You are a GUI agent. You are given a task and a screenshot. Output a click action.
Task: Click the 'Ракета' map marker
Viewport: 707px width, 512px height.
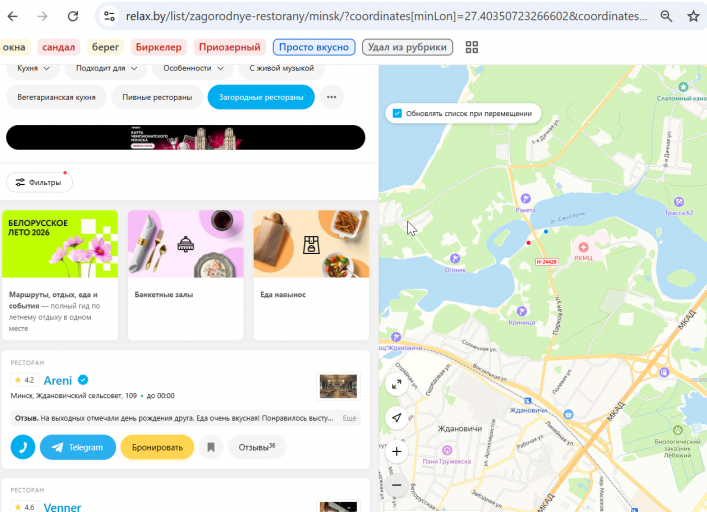point(526,198)
